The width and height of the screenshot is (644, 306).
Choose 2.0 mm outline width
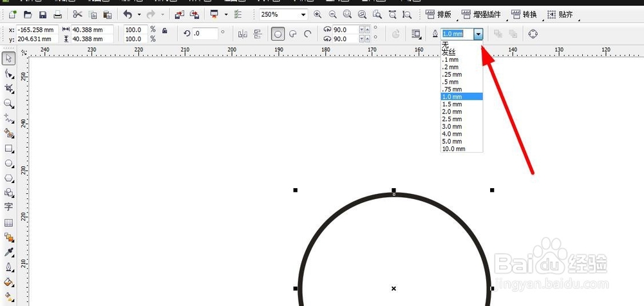pyautogui.click(x=462, y=111)
